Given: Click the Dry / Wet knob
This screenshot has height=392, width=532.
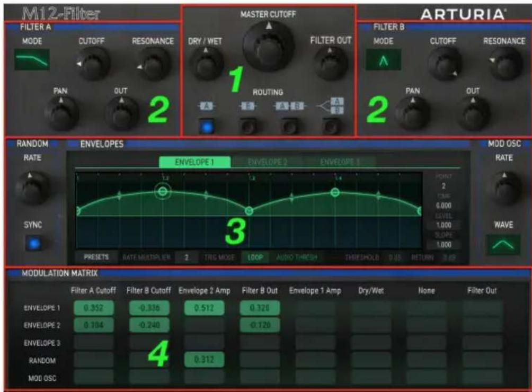Looking at the screenshot, I should pos(206,64).
